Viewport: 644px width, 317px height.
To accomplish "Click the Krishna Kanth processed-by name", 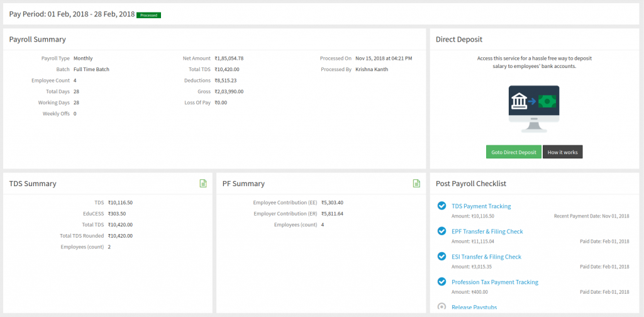I will click(373, 69).
